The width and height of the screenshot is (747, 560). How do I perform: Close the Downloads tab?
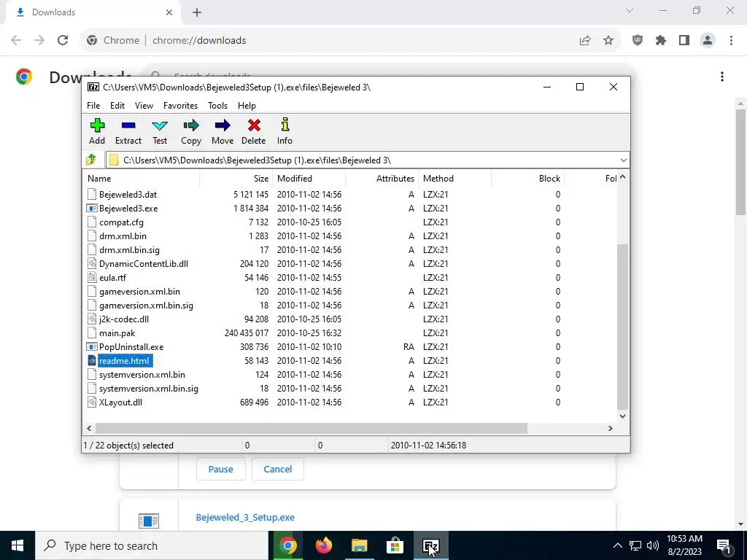pyautogui.click(x=169, y=12)
